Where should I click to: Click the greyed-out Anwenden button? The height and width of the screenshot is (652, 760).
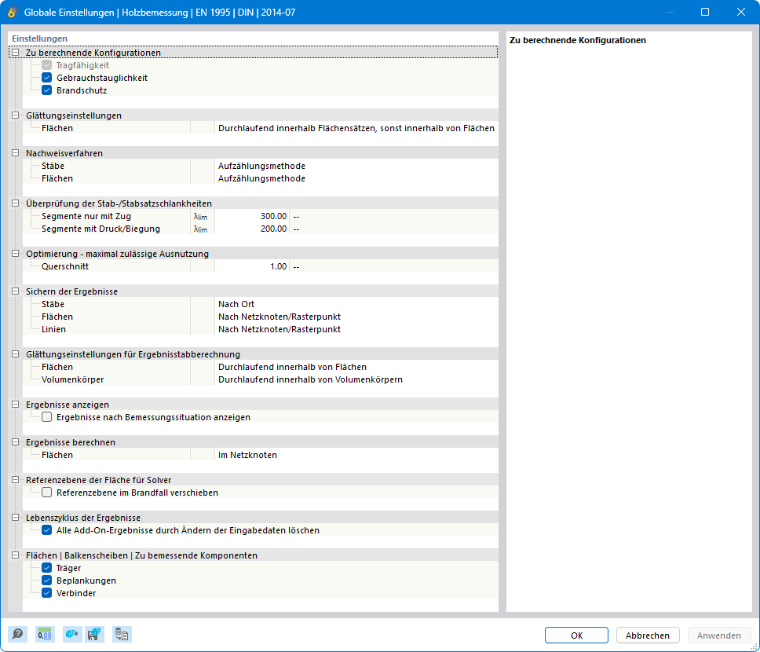pyautogui.click(x=719, y=635)
